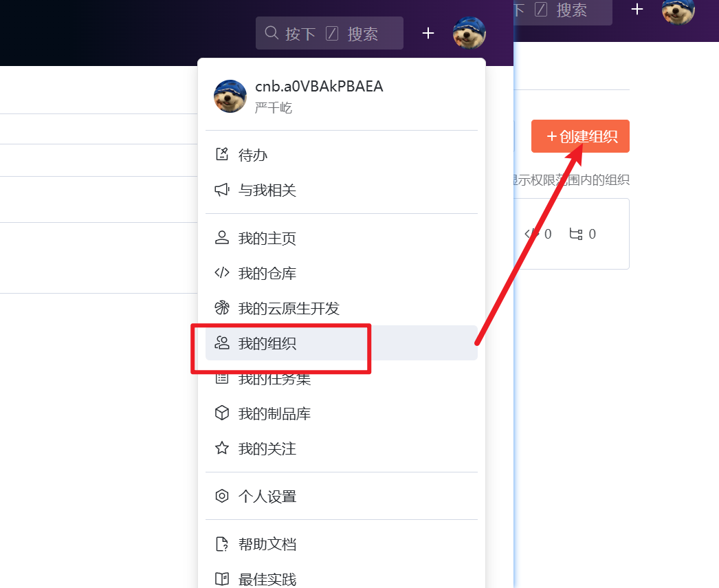Open 我的任务集 from the dropdown

click(274, 379)
